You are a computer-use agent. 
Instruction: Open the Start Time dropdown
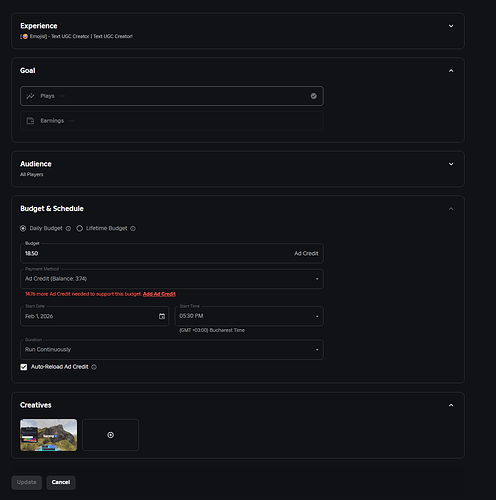pyautogui.click(x=249, y=316)
